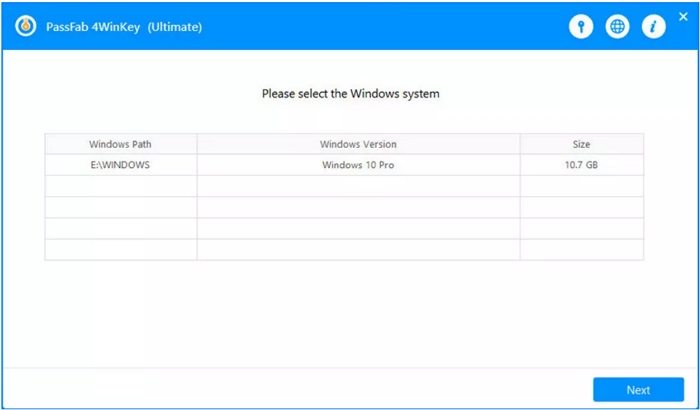Select the Windows 10 Pro cell
The height and width of the screenshot is (410, 700).
coord(358,165)
